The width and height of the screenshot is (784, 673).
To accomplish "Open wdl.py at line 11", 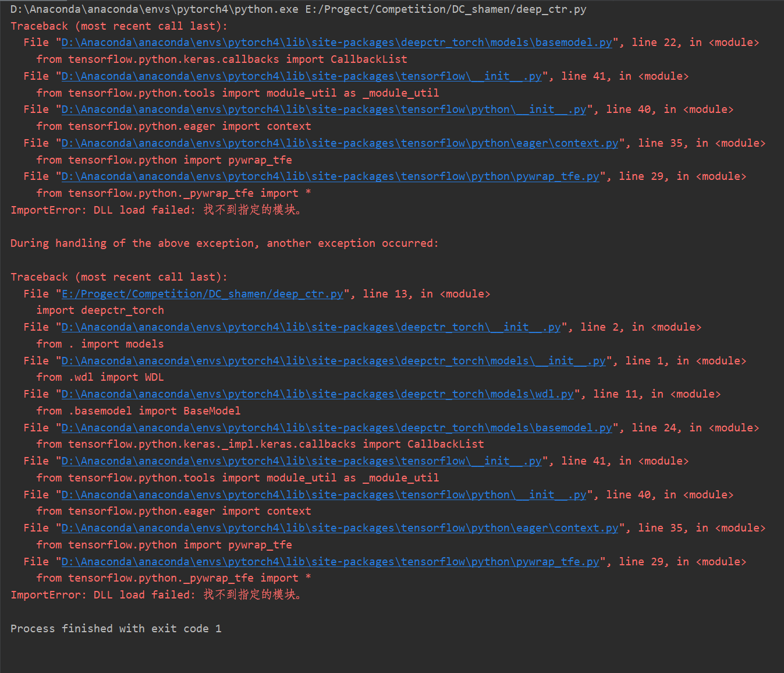I will pyautogui.click(x=317, y=394).
